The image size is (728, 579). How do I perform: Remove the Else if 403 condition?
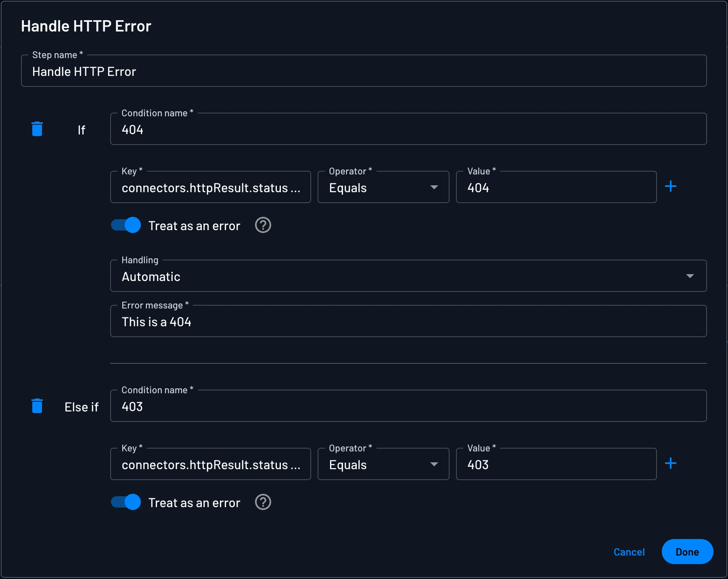[37, 406]
